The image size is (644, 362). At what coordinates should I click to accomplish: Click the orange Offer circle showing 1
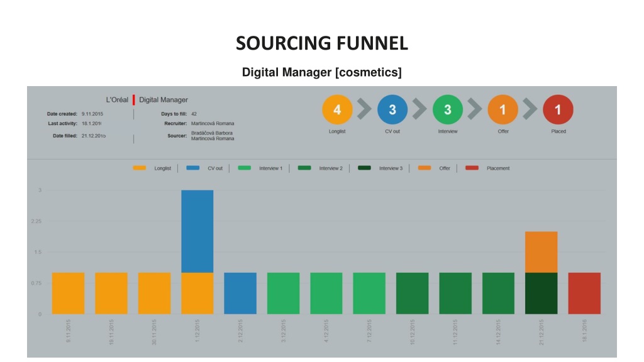[x=502, y=109]
